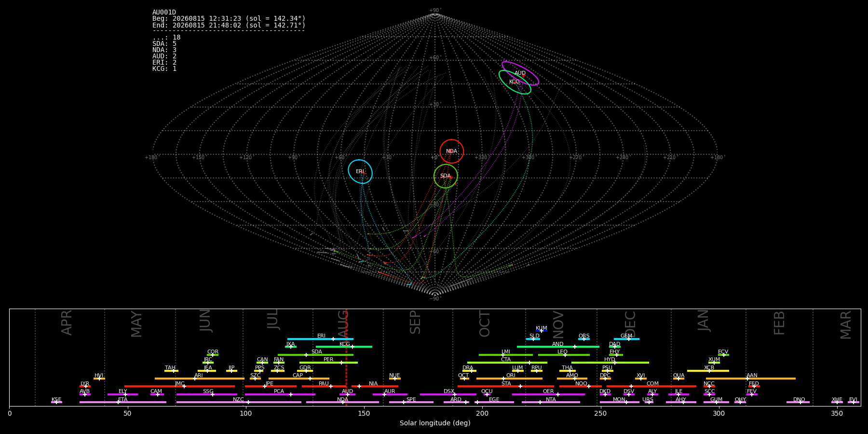
Task: Click the ORI shower label in timeline
Action: pyautogui.click(x=511, y=376)
